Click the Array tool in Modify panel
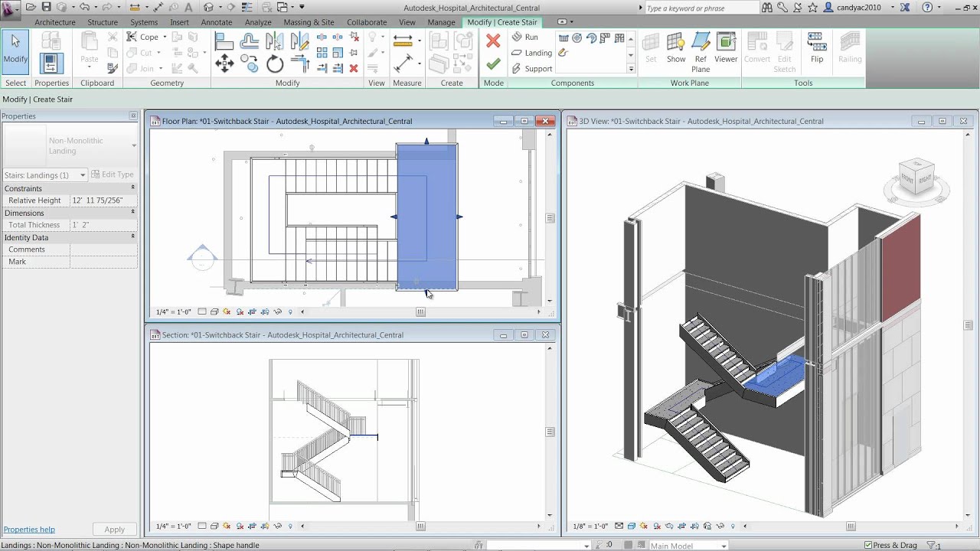The height and width of the screenshot is (551, 980). pos(322,53)
